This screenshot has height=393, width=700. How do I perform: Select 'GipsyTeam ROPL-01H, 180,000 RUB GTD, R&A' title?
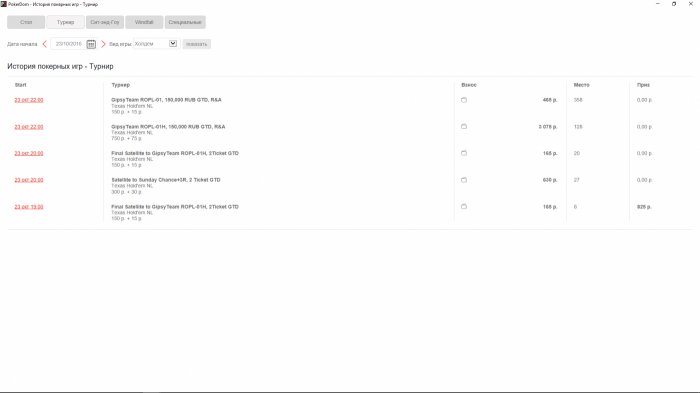[x=168, y=126]
